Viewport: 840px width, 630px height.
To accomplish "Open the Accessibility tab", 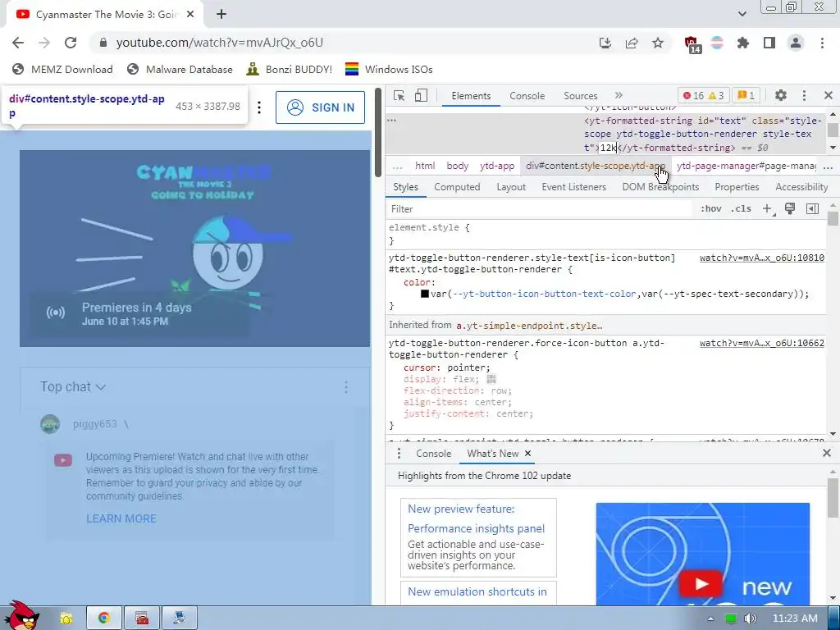I will [x=801, y=187].
